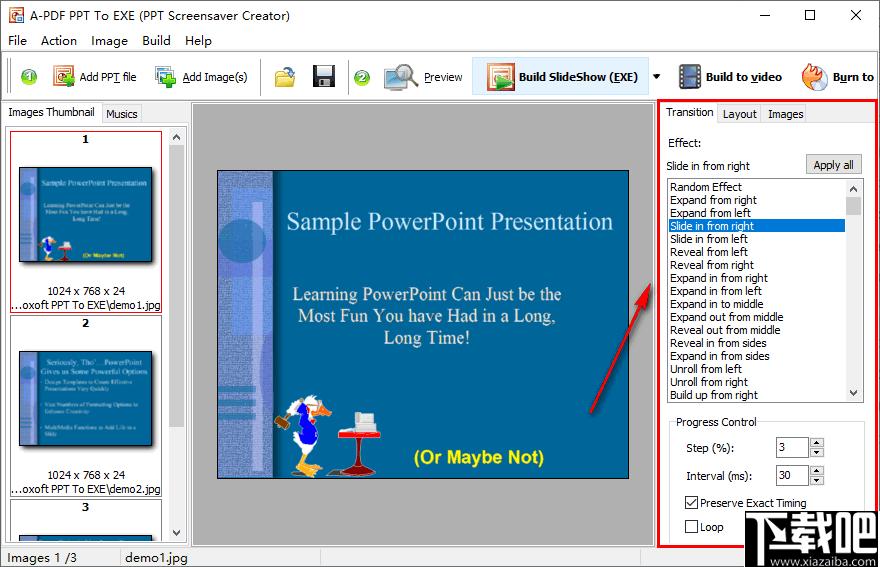The image size is (880, 567).
Task: Open the Build menu
Action: [x=156, y=40]
